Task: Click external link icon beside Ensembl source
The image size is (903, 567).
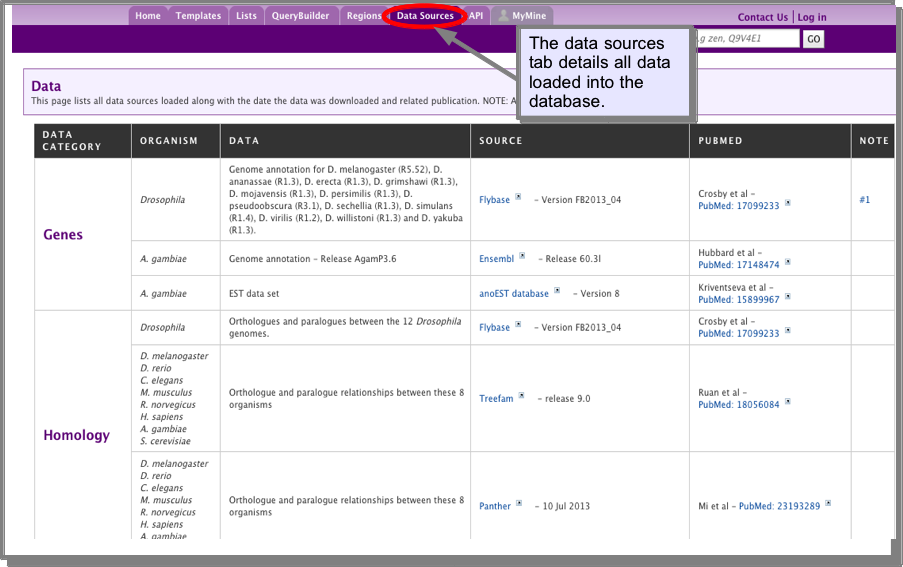Action: [x=522, y=256]
